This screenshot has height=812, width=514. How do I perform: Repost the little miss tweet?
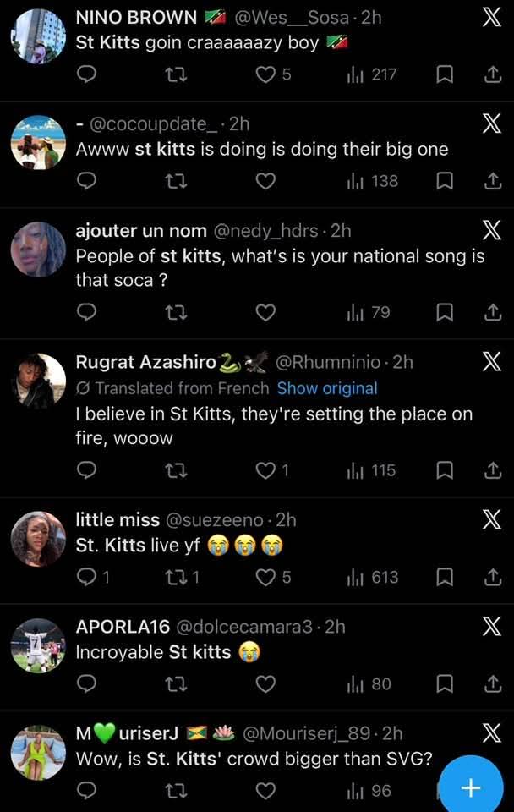point(176,577)
